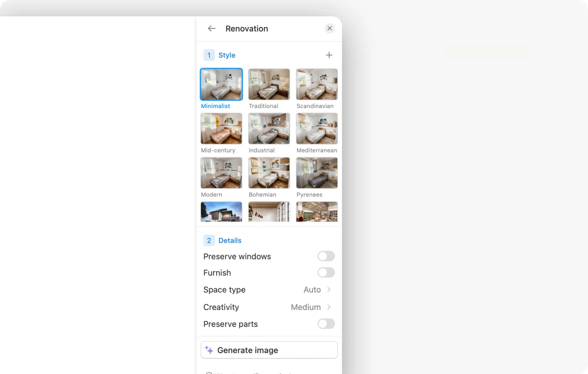This screenshot has width=588, height=374.
Task: Click the Scandinavian label text
Action: click(x=315, y=106)
